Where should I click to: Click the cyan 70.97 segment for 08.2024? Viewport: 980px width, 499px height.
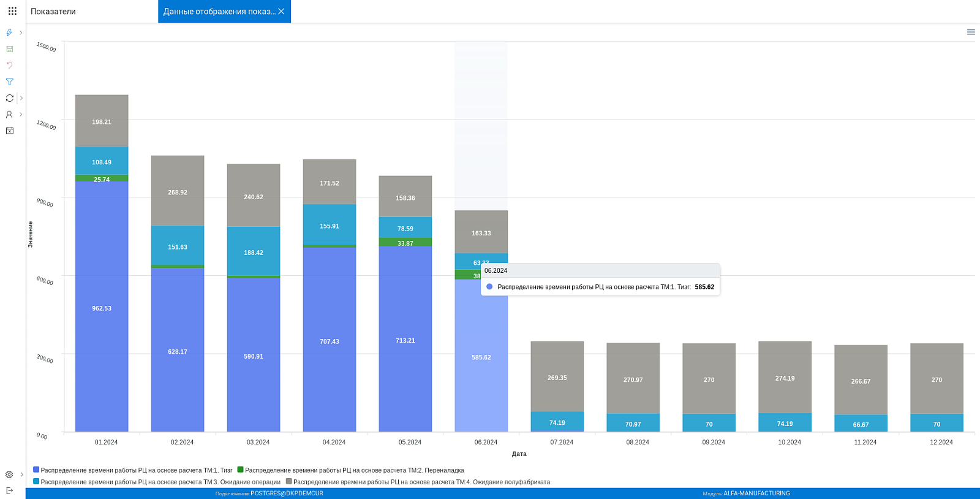tap(633, 423)
